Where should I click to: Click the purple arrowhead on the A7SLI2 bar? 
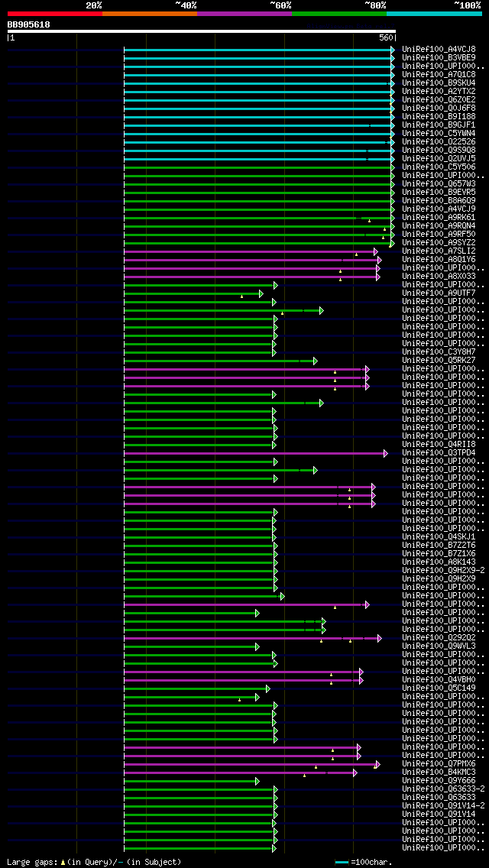point(376,252)
